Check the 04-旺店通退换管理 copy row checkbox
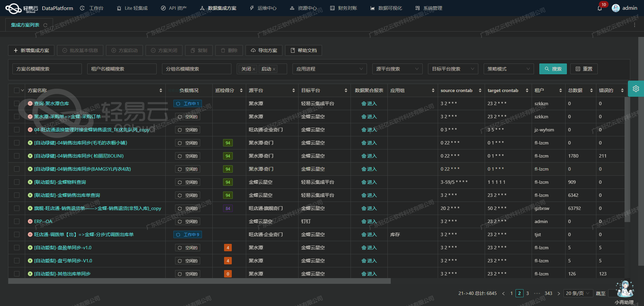This screenshot has width=644, height=306. [17, 130]
